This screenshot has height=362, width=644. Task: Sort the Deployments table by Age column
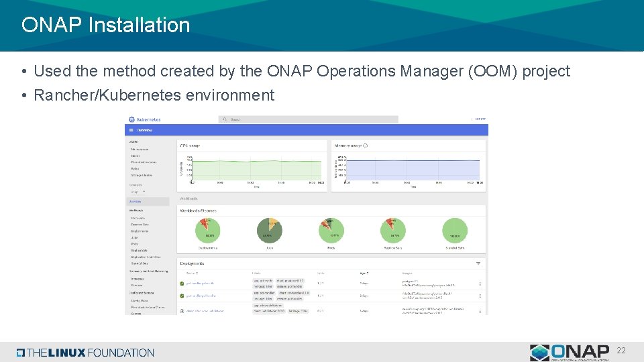(364, 274)
